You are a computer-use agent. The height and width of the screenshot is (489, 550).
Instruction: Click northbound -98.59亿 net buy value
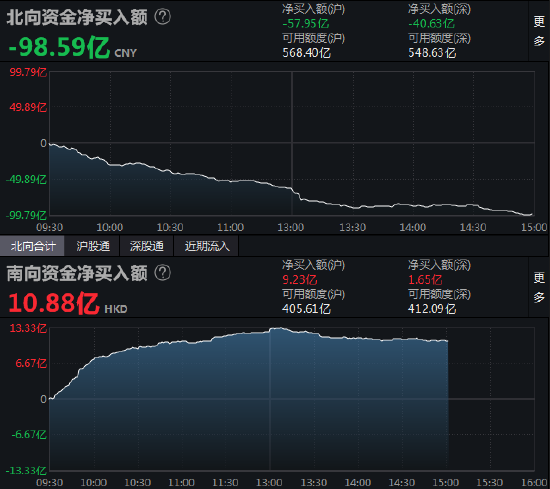(x=59, y=47)
